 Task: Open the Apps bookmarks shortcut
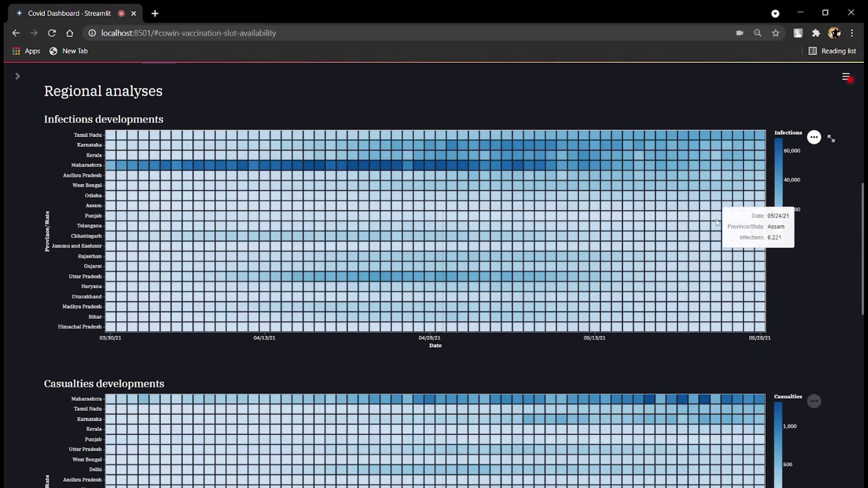tap(26, 51)
